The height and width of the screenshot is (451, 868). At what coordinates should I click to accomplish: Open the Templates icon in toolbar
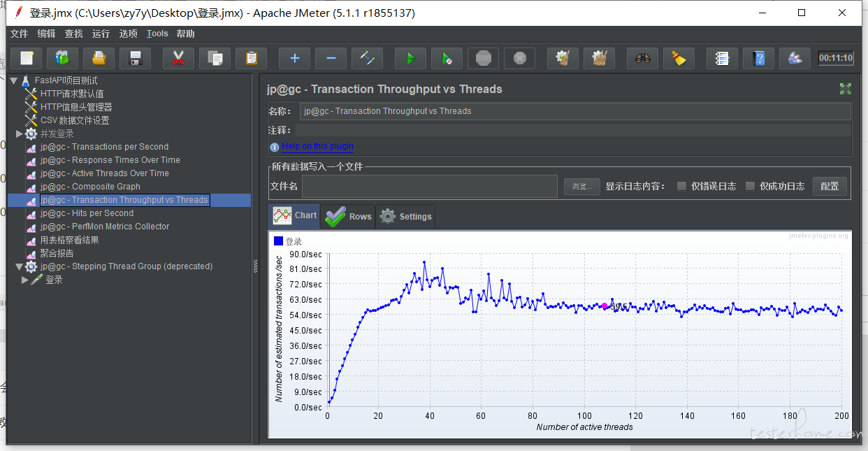tap(63, 58)
